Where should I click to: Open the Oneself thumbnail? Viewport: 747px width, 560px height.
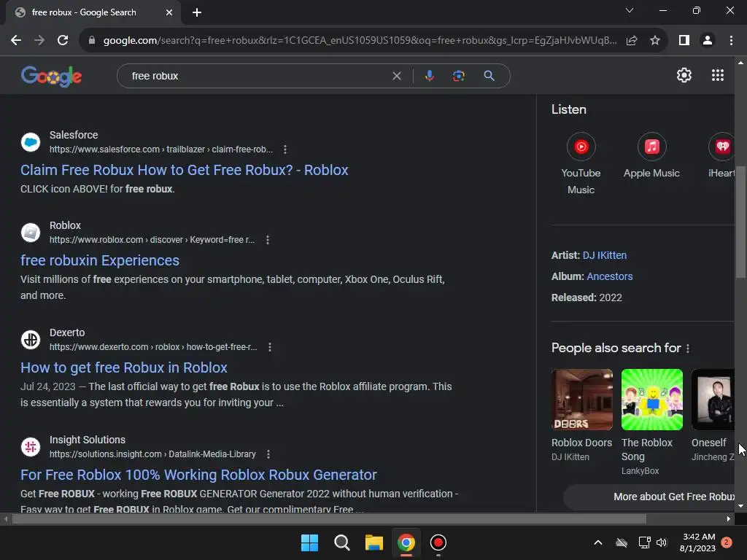point(713,400)
